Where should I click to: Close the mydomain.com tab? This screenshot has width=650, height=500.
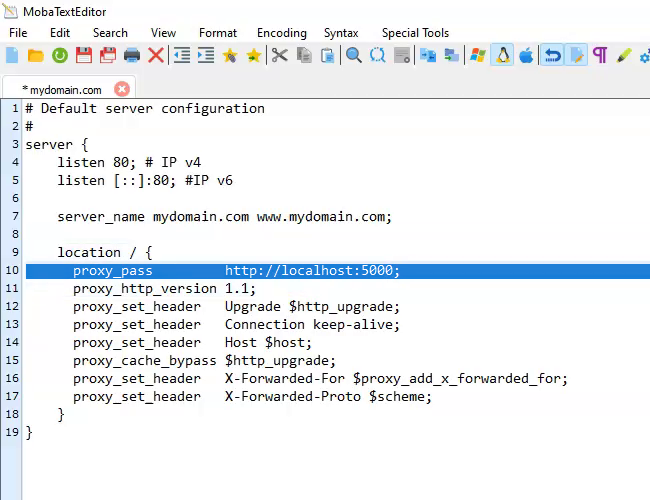(x=123, y=89)
